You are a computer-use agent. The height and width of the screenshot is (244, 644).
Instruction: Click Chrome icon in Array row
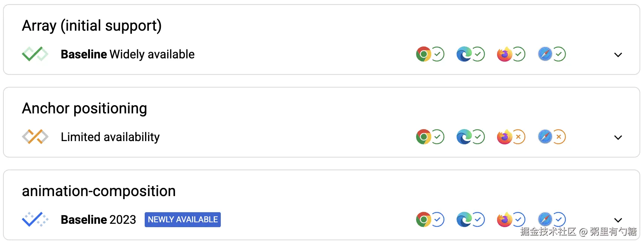click(x=424, y=54)
